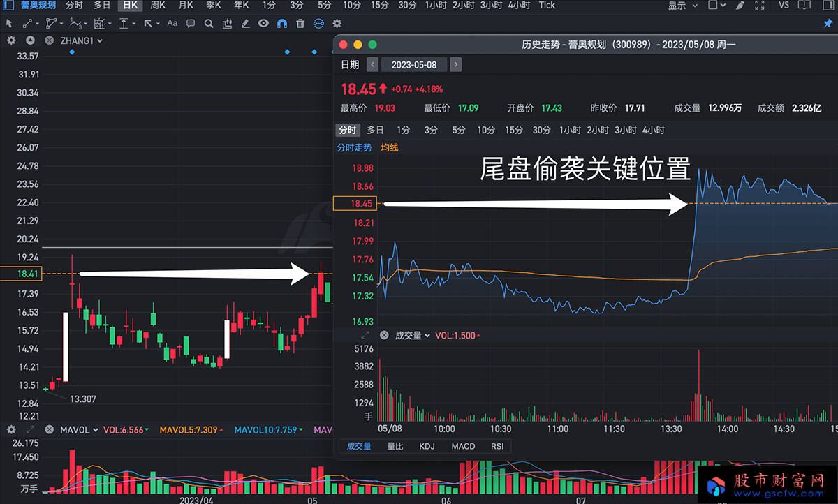Go to previous date in history window
838x504 pixels.
pos(372,64)
